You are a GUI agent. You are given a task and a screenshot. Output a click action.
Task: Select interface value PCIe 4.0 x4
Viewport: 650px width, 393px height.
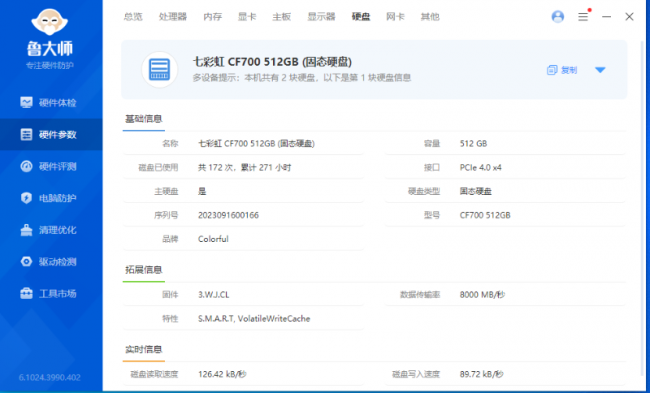[x=480, y=167]
